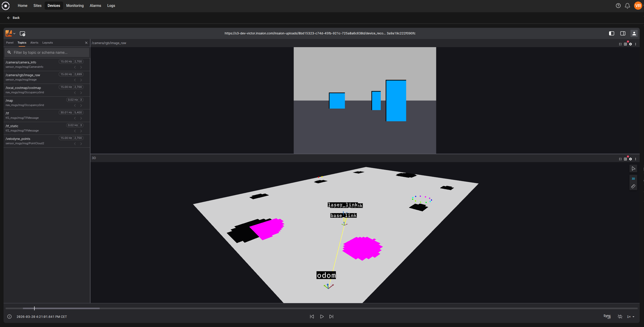Select the /local_costmap/costmap topic
The image size is (644, 327).
pos(47,90)
